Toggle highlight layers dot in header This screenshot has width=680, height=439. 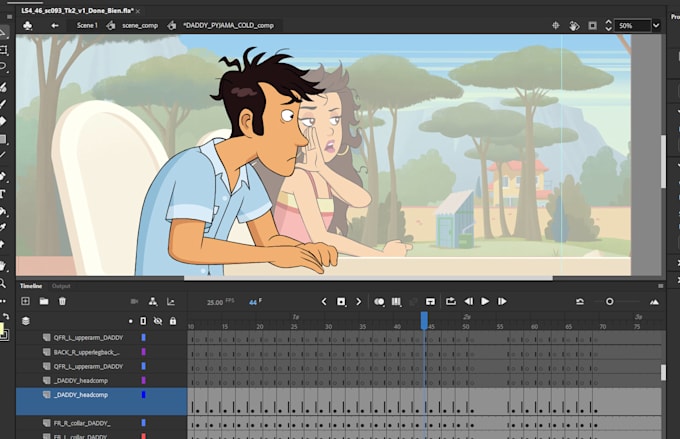130,321
